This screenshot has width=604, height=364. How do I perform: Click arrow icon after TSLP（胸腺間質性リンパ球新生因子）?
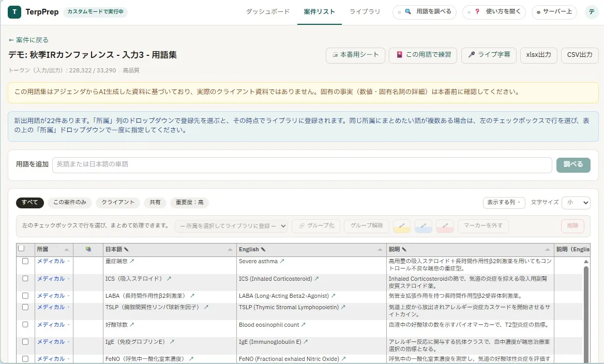coord(206,307)
